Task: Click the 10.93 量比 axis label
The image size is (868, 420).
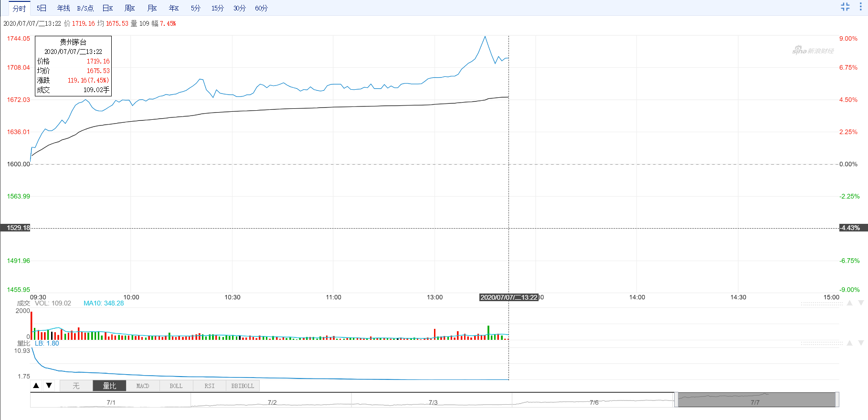Action: 22,351
